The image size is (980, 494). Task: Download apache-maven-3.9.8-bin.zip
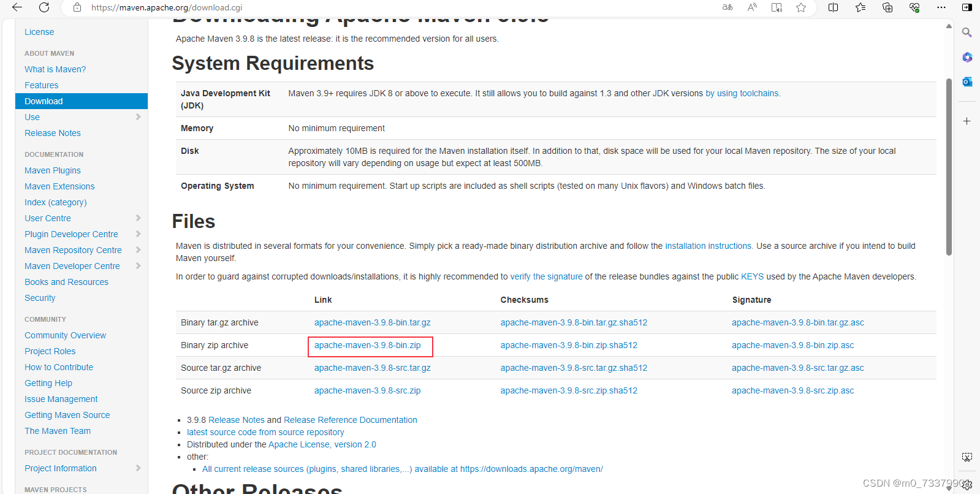click(x=368, y=345)
